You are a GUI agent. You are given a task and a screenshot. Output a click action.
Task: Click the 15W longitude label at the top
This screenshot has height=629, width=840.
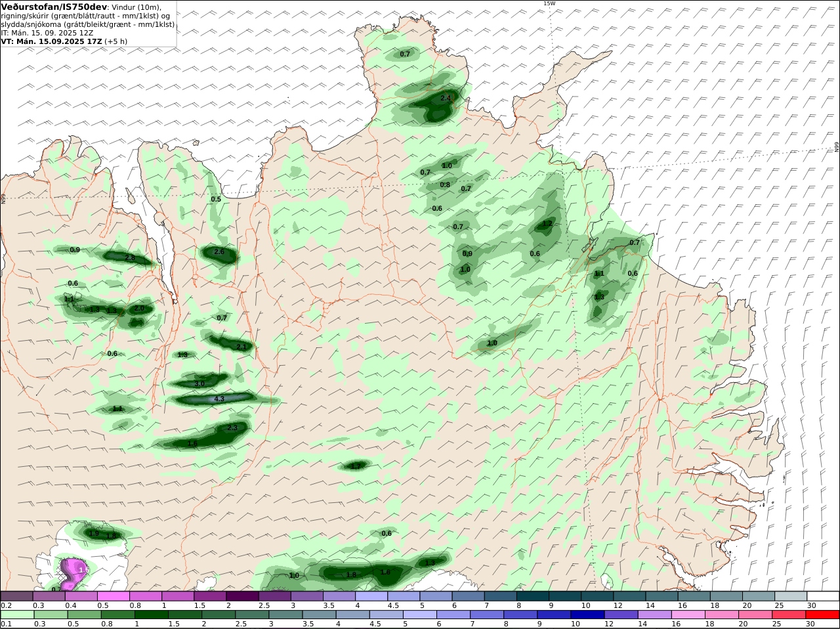[549, 3]
